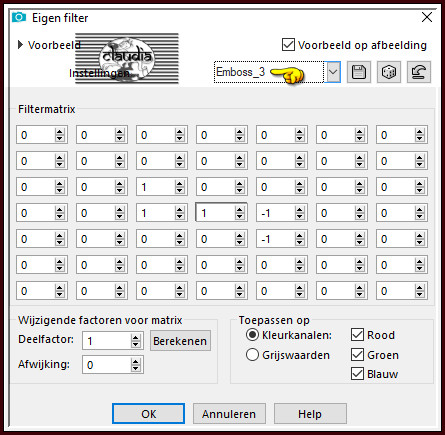Click the OK button

148,414
